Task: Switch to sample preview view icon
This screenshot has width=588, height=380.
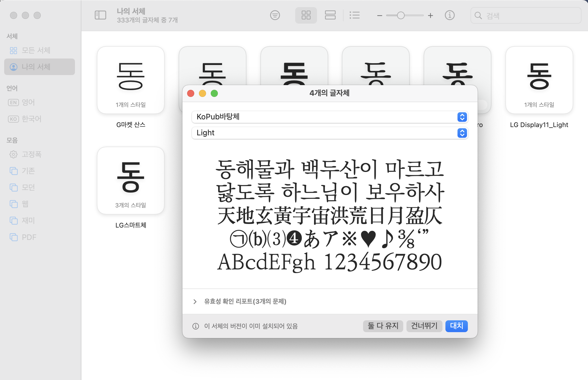Action: tap(330, 15)
